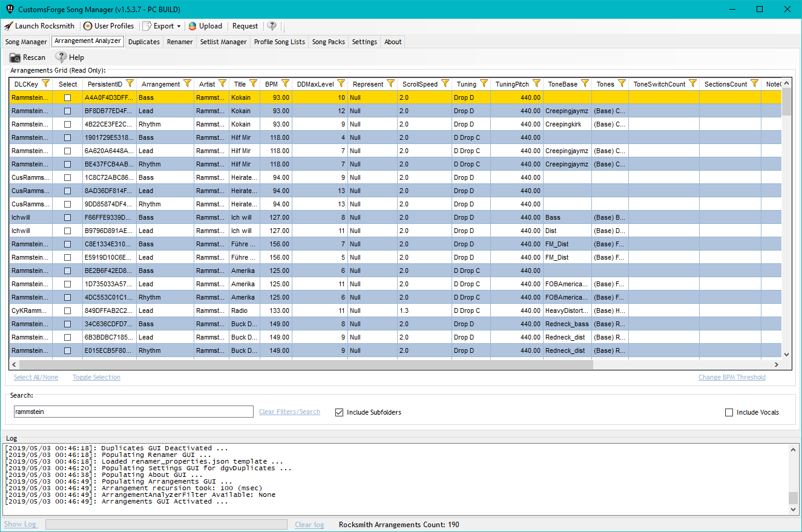Check the Select box on the Kokain Lead row
Screen dimensions: 802x532
click(67, 111)
